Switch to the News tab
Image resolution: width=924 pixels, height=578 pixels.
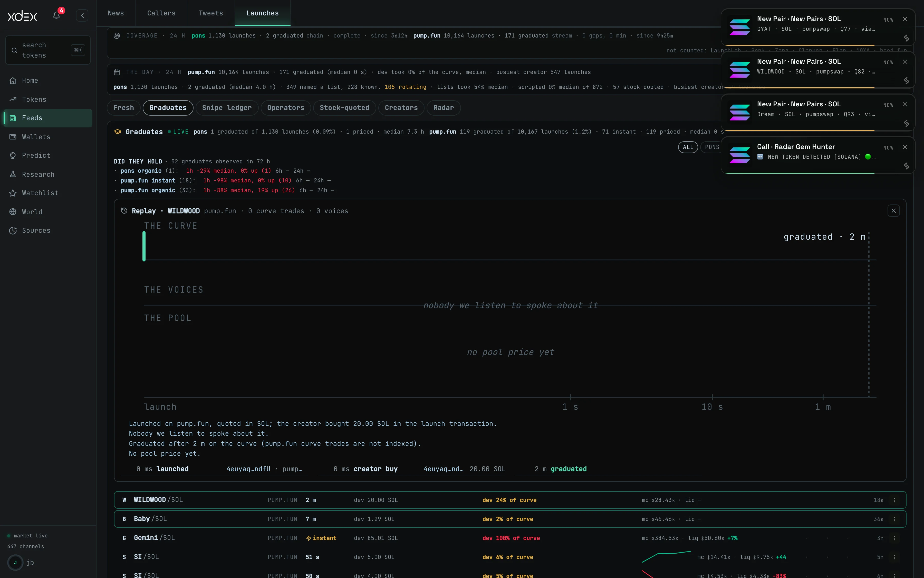[x=116, y=13]
